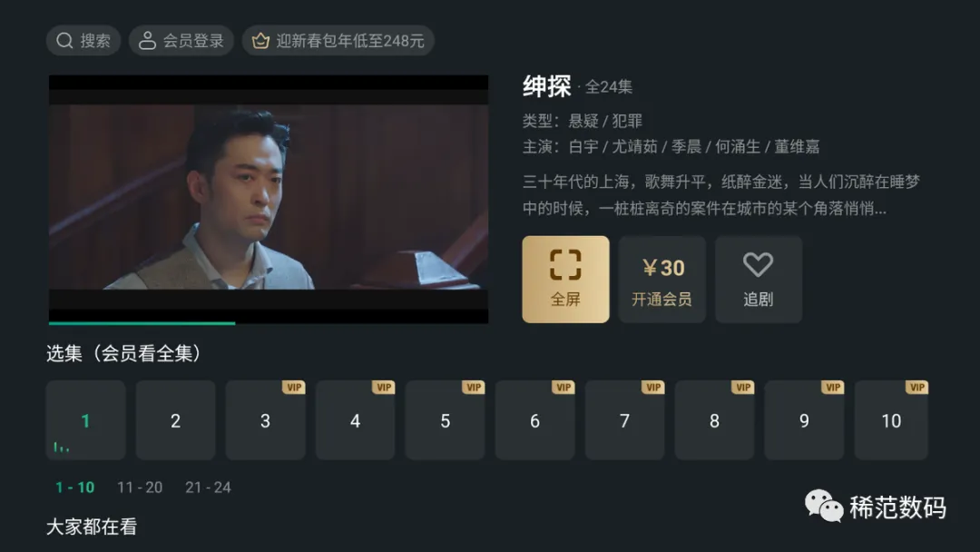980x552 pixels.
Task: Click the VIP badge on episode 10
Action: pos(916,388)
